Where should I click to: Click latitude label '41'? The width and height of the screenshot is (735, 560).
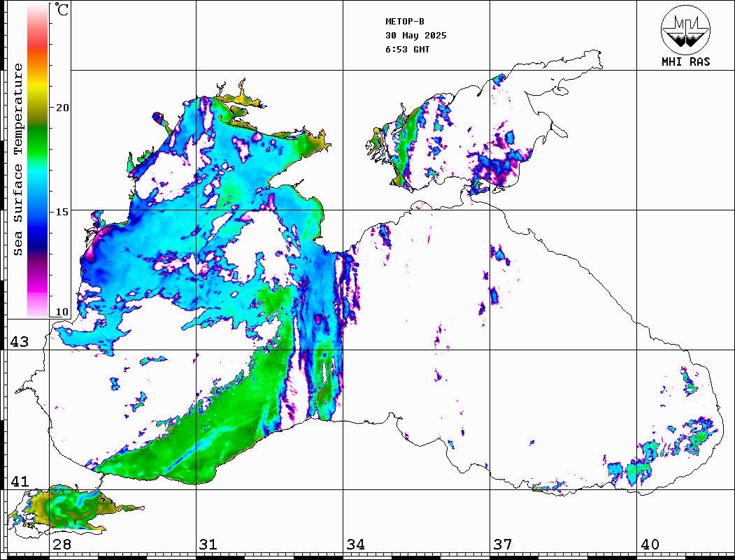[x=20, y=482]
